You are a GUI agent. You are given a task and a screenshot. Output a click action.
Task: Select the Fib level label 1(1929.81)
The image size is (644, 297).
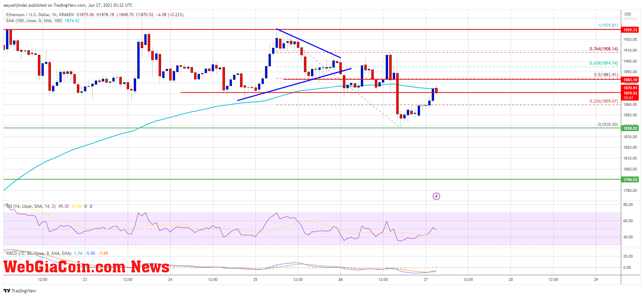pyautogui.click(x=608, y=25)
